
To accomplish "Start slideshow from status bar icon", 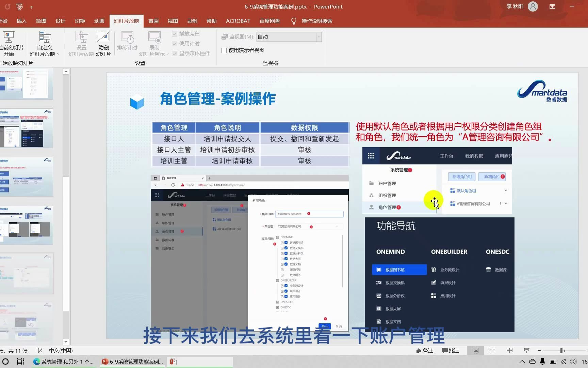I will click(x=526, y=350).
